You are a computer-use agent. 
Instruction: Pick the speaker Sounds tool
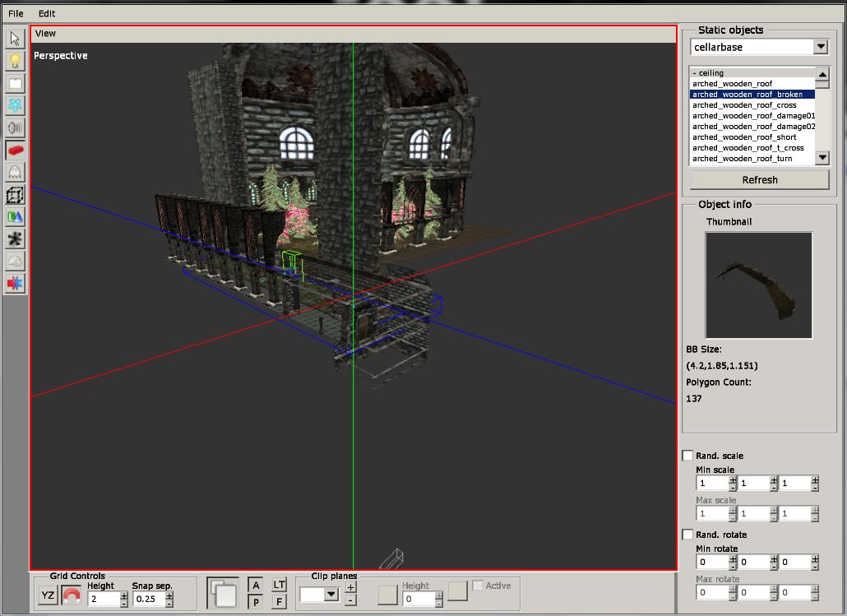[15, 127]
